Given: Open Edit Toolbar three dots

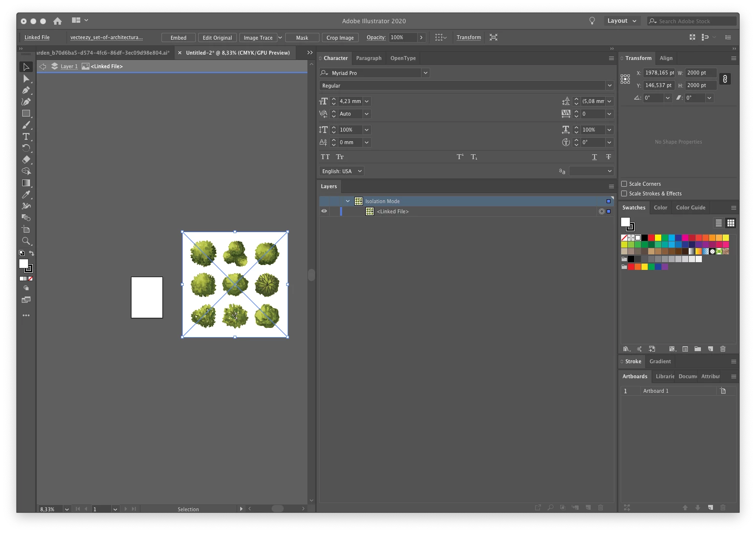Looking at the screenshot, I should (x=26, y=315).
